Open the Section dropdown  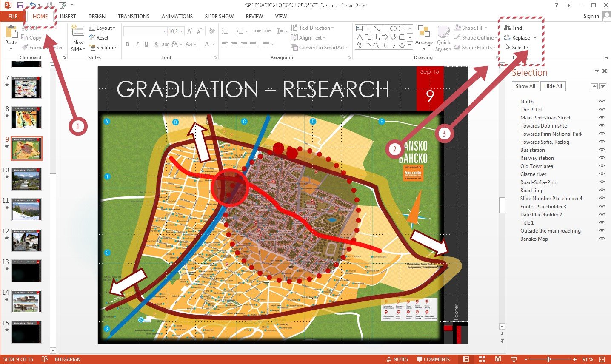click(x=103, y=48)
